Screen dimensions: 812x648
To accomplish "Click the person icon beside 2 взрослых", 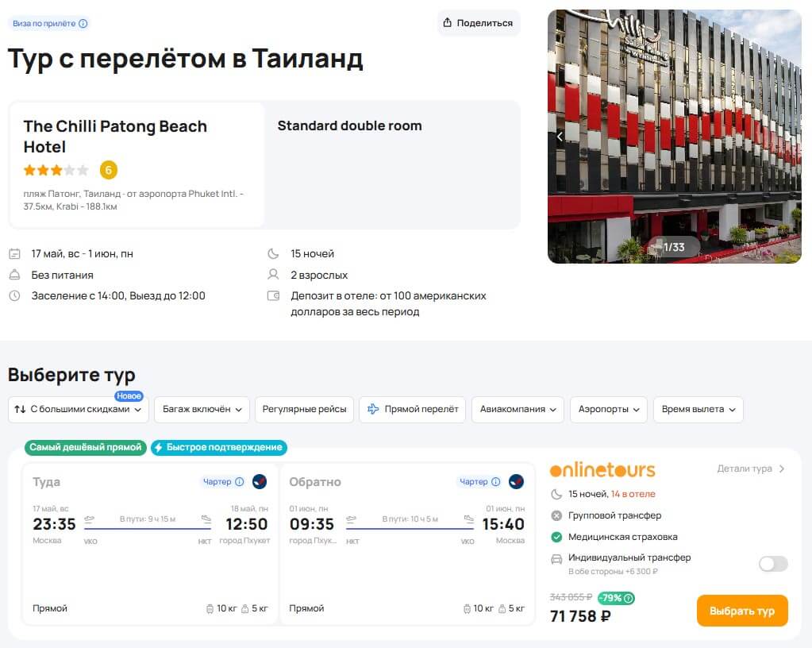I will [x=273, y=275].
